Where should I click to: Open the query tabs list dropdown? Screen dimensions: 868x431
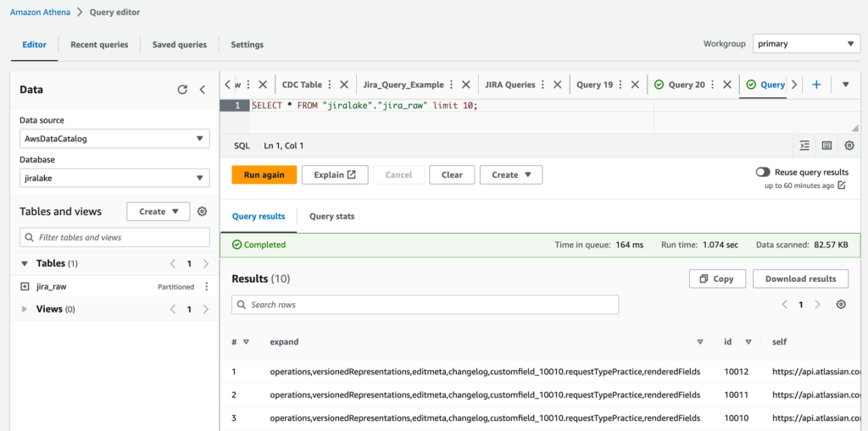[x=845, y=85]
